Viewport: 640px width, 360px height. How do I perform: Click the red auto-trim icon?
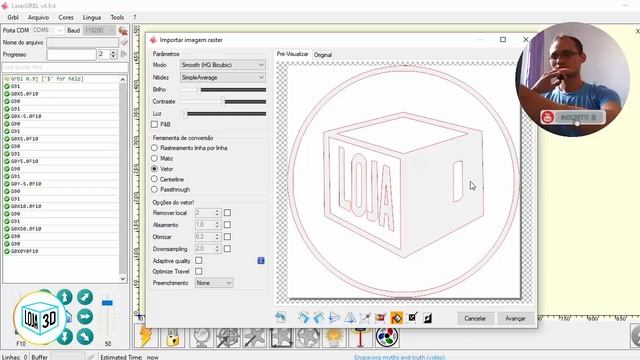380,318
